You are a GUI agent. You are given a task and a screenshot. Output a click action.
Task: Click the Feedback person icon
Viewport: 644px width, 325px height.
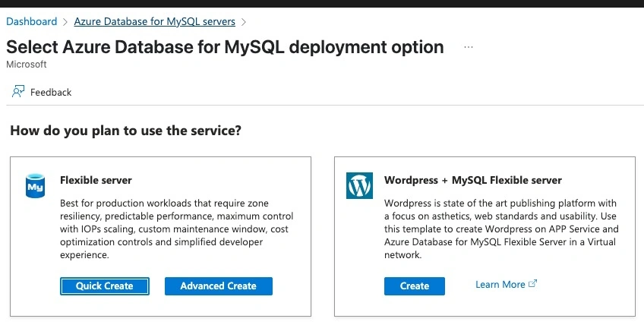point(18,91)
